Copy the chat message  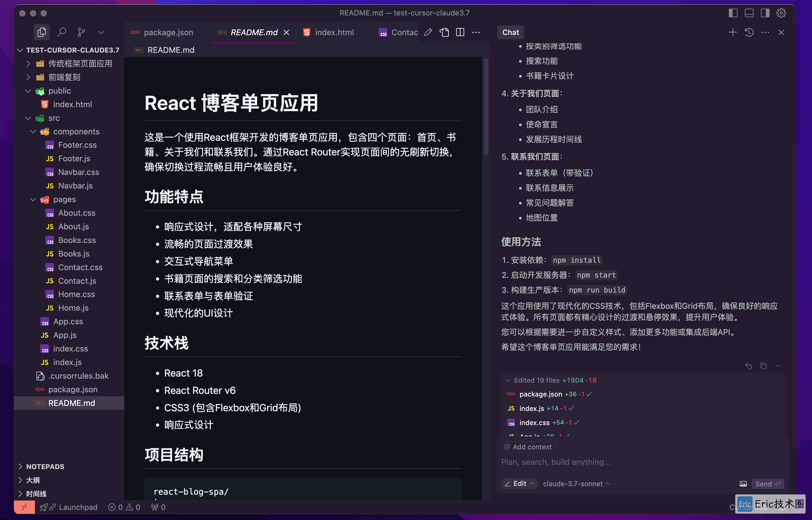(x=763, y=366)
